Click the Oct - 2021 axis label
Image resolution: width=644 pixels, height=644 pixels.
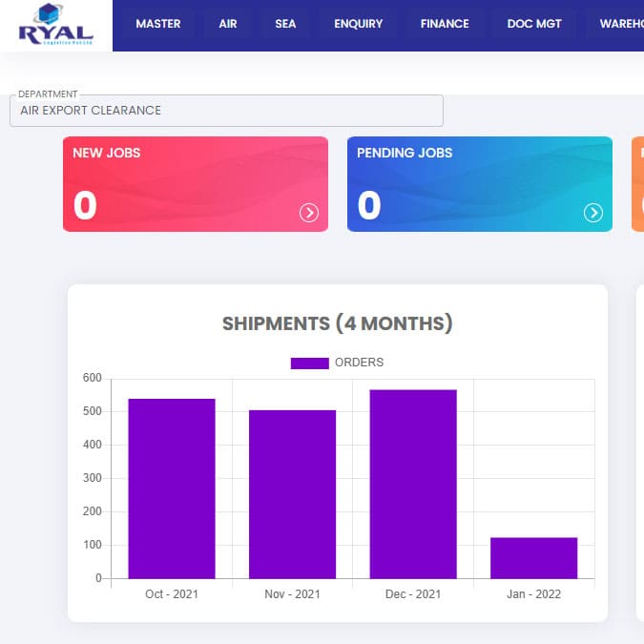(172, 593)
